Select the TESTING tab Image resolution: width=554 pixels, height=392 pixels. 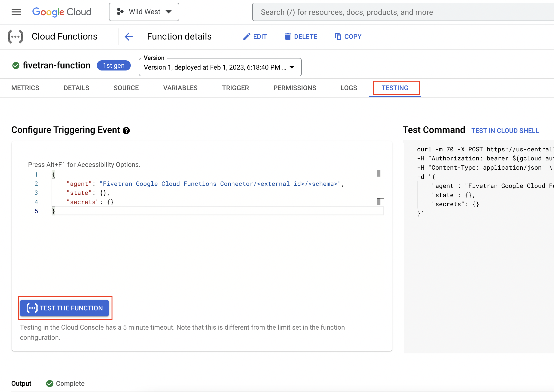coord(395,88)
